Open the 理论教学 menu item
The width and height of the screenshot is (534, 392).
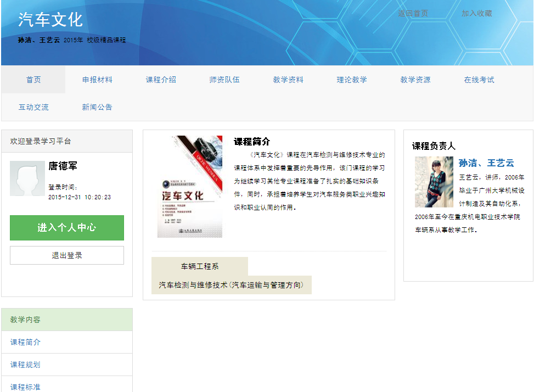[x=352, y=80]
